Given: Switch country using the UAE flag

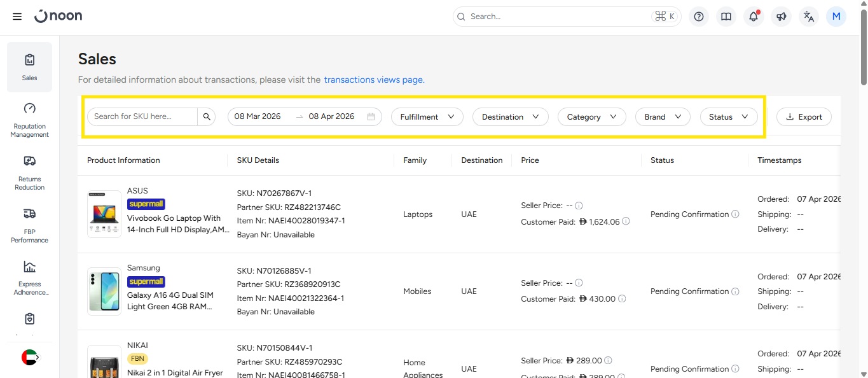Looking at the screenshot, I should (x=30, y=358).
